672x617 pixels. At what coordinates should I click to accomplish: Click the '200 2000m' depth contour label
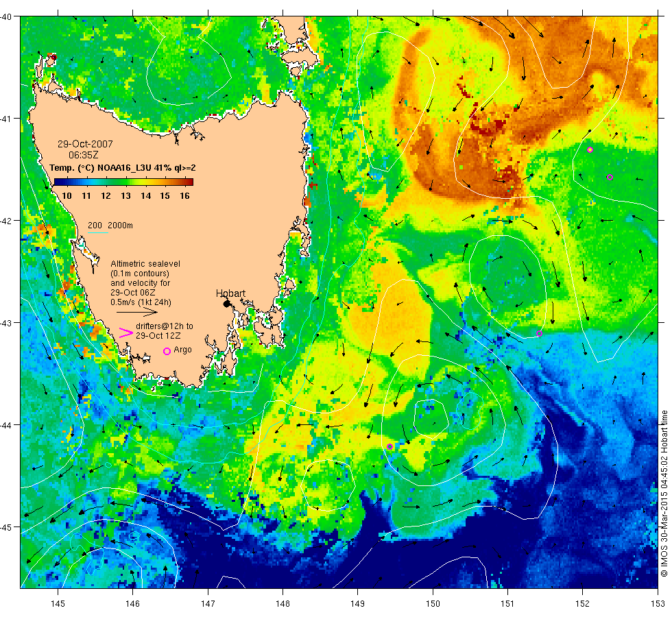pyautogui.click(x=110, y=226)
